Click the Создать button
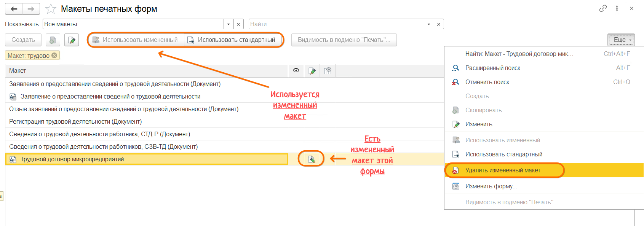Image resolution: width=644 pixels, height=226 pixels. [x=23, y=40]
